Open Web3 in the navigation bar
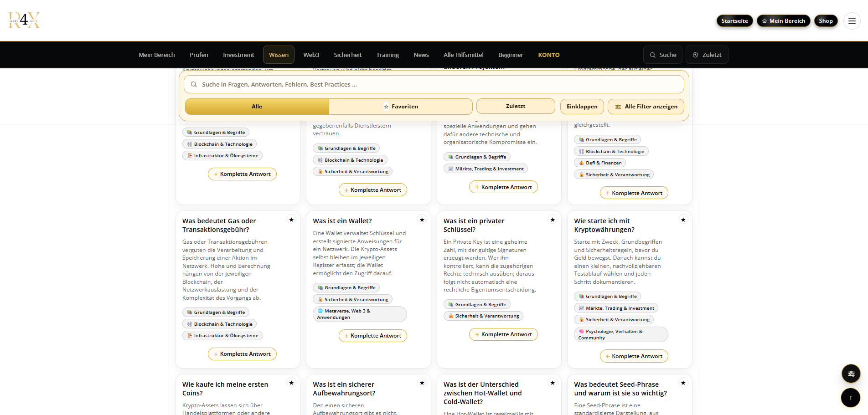The width and height of the screenshot is (868, 415). click(311, 55)
